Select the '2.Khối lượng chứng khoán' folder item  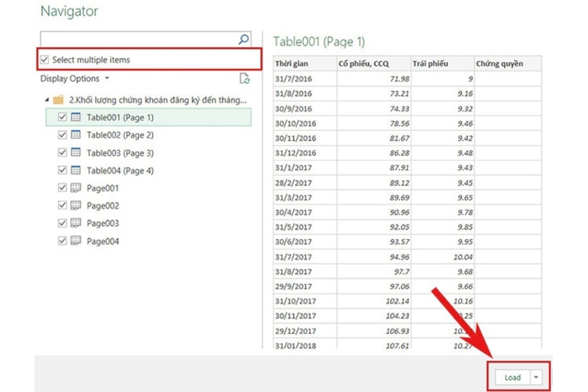pyautogui.click(x=158, y=100)
